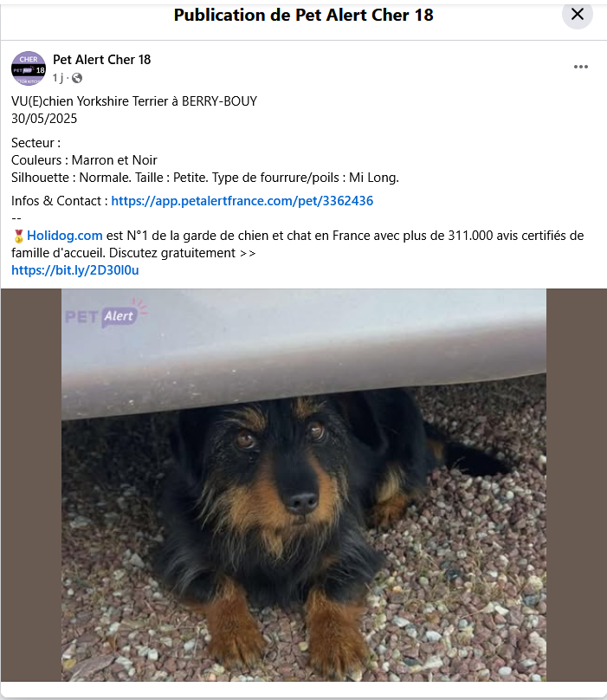Click the medal emoji before Holidog.com
Image resolution: width=607 pixels, height=700 pixels.
[18, 236]
